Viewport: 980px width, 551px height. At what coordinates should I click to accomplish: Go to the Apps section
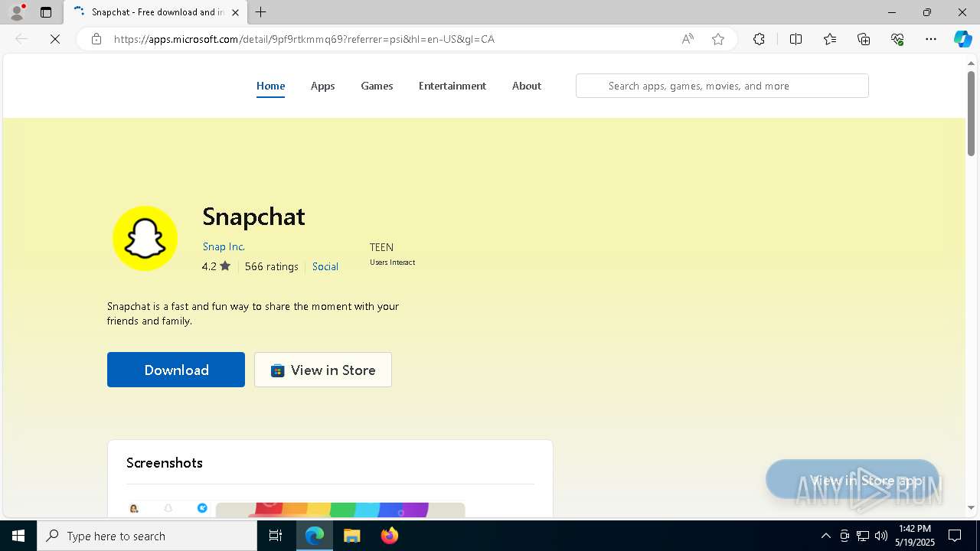(x=322, y=86)
